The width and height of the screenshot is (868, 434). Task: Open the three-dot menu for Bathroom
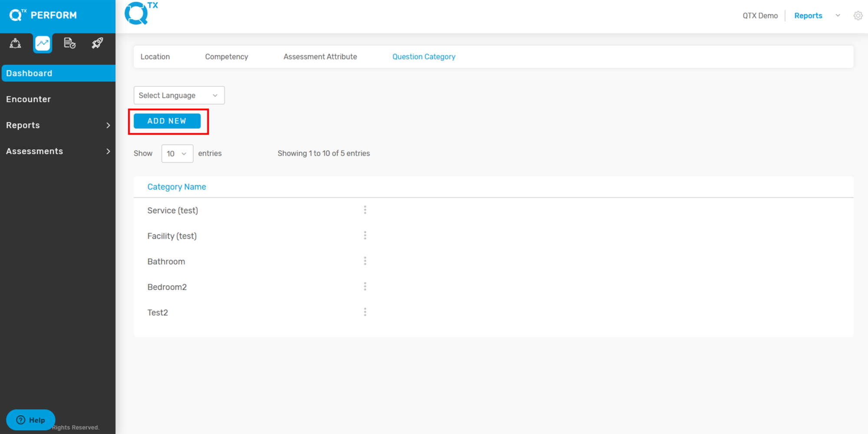365,261
